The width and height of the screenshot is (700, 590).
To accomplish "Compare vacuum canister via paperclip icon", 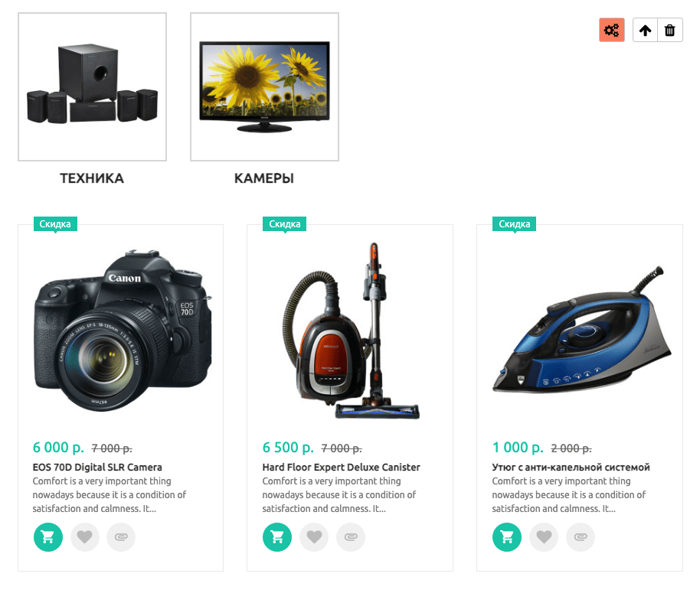I will pyautogui.click(x=351, y=537).
